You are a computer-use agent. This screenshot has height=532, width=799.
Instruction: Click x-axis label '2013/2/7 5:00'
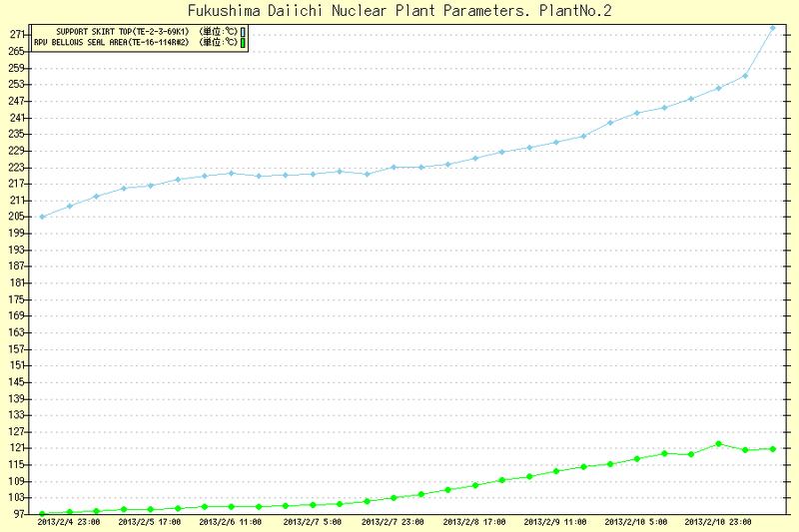click(313, 522)
